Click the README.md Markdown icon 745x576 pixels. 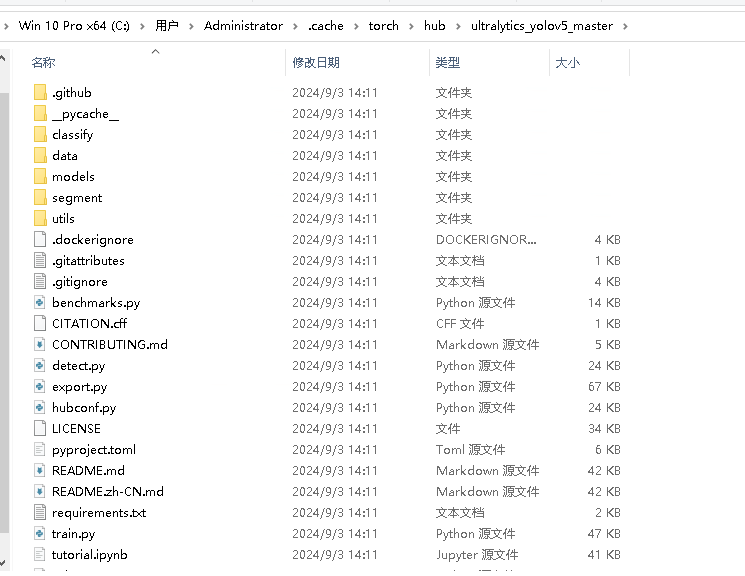40,470
